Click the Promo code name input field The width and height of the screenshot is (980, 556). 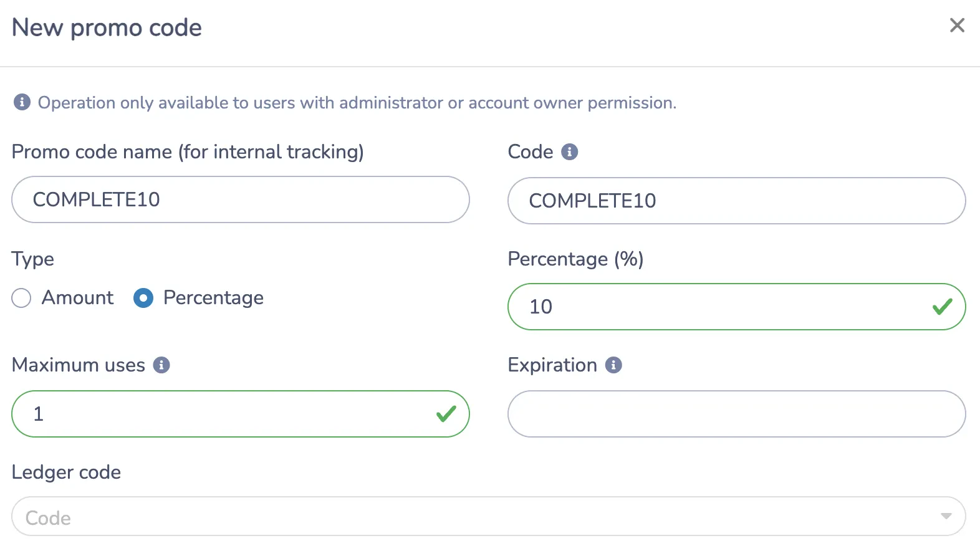point(241,199)
